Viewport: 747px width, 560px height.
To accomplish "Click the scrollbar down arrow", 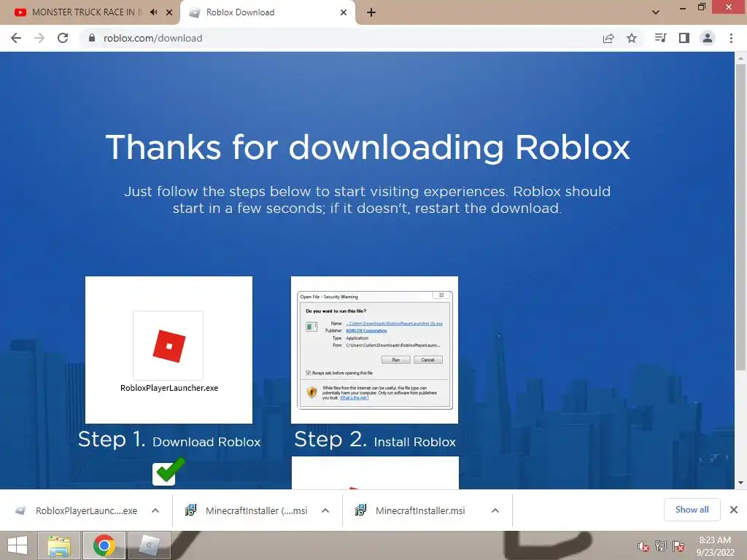I will 740,483.
